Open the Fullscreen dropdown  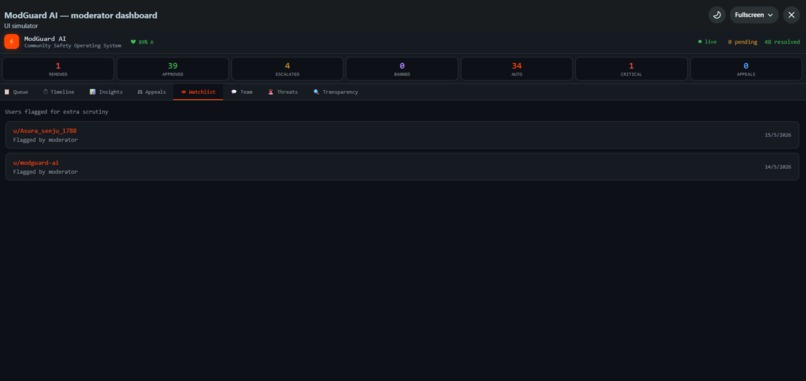click(754, 15)
